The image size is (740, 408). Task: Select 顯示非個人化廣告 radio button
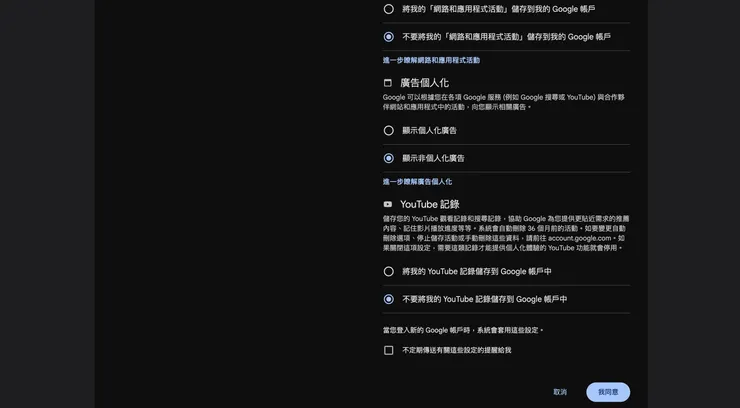[388, 158]
